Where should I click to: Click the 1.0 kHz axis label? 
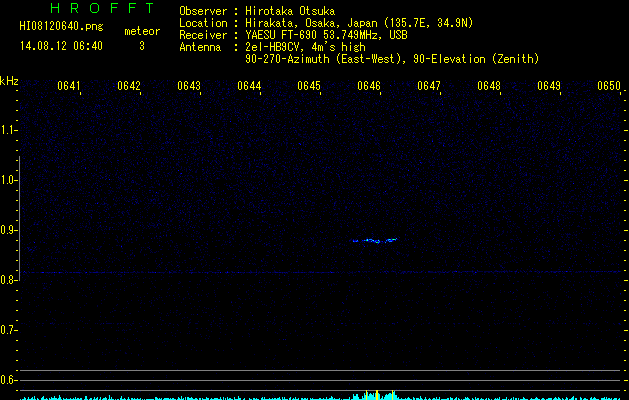pos(8,180)
